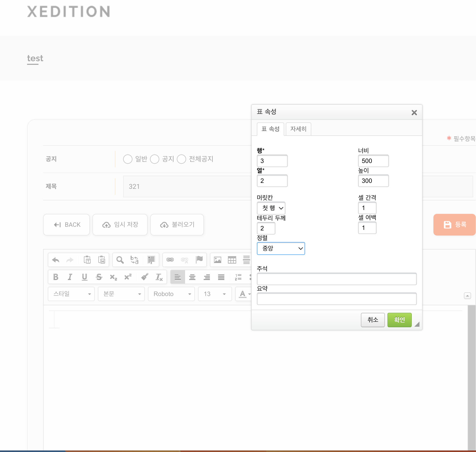Click the 셀 간격 input field
Viewport: 476px width, 452px height.
coord(367,208)
